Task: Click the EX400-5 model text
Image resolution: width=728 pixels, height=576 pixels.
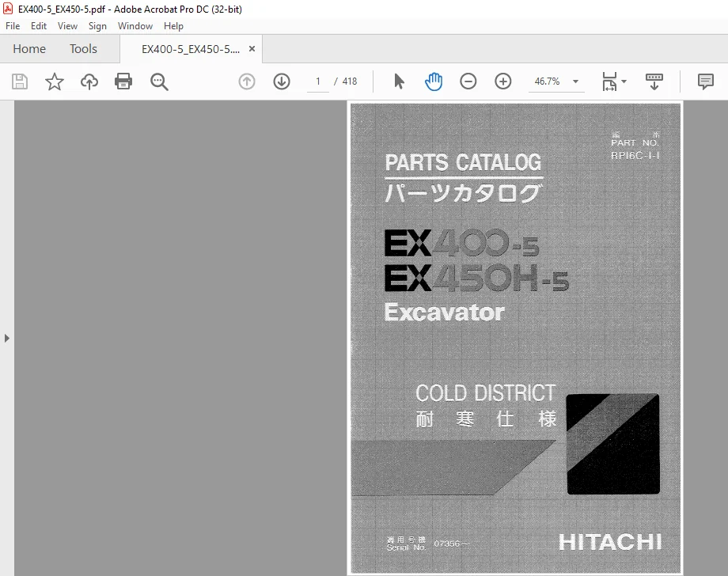Action: (462, 243)
